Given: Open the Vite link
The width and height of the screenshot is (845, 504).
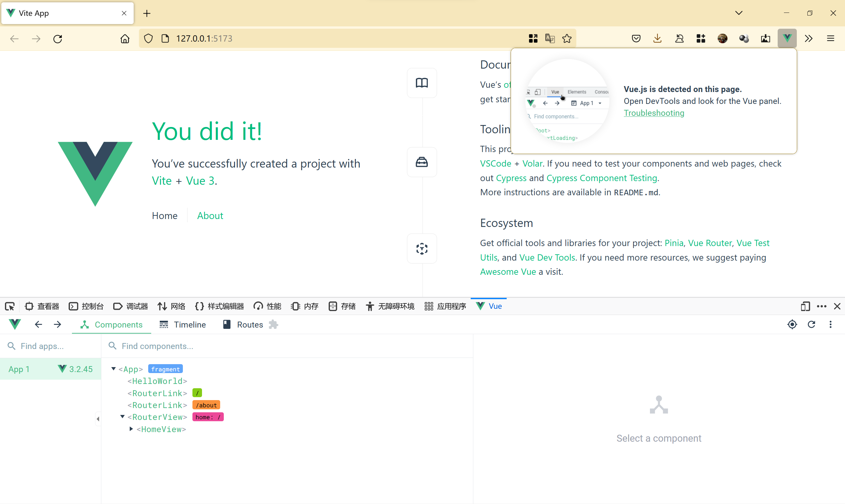Looking at the screenshot, I should [161, 181].
